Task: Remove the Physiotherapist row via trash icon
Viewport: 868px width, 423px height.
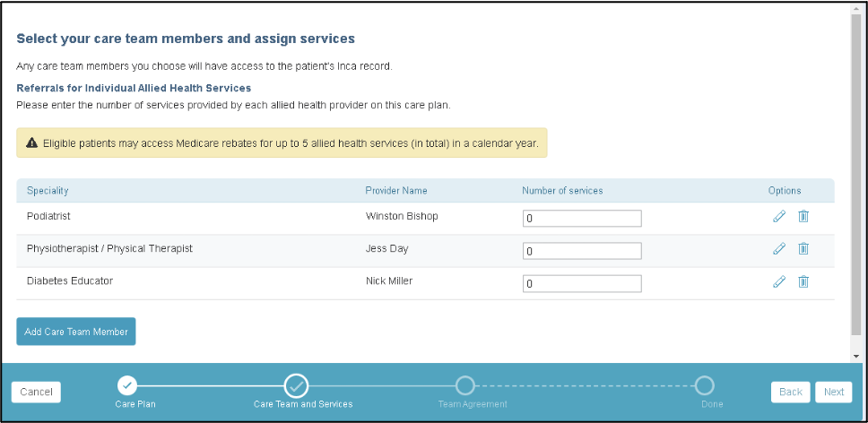Action: pyautogui.click(x=803, y=249)
